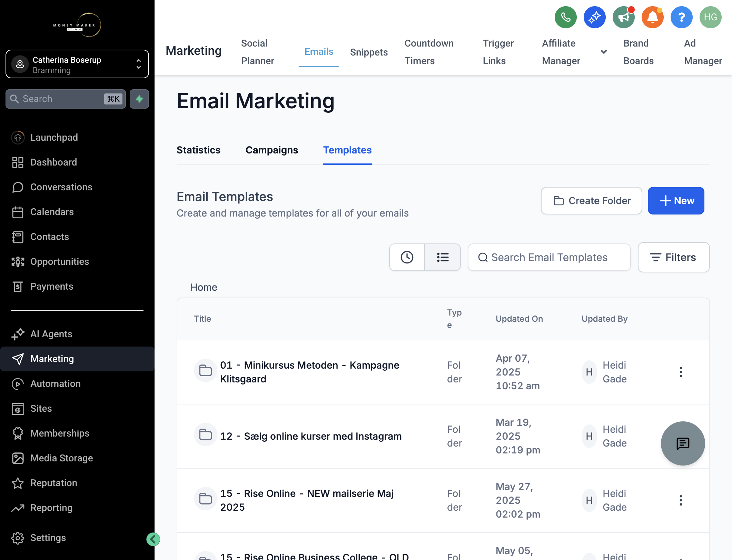
Task: Open the Filters panel
Action: click(673, 257)
